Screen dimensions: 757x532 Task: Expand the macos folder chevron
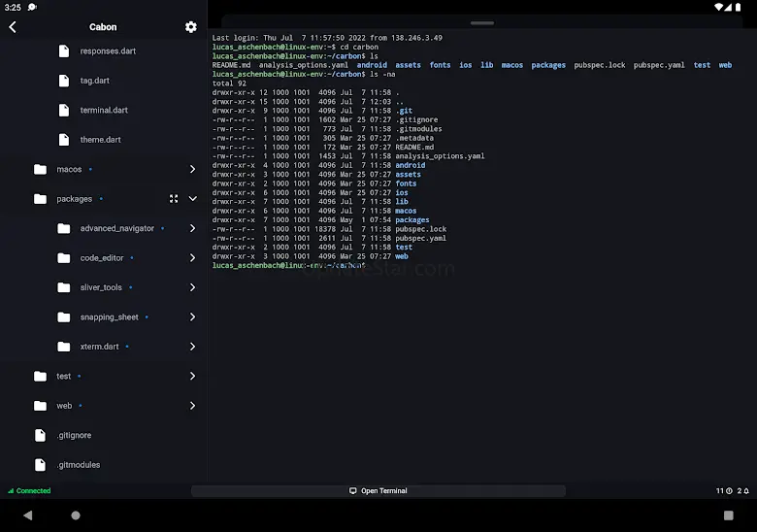coord(192,170)
